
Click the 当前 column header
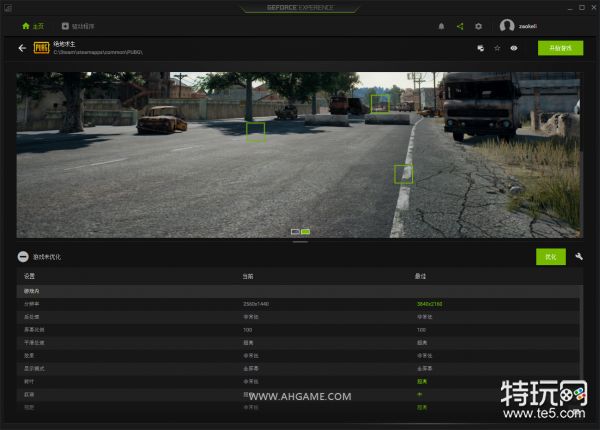pyautogui.click(x=248, y=276)
